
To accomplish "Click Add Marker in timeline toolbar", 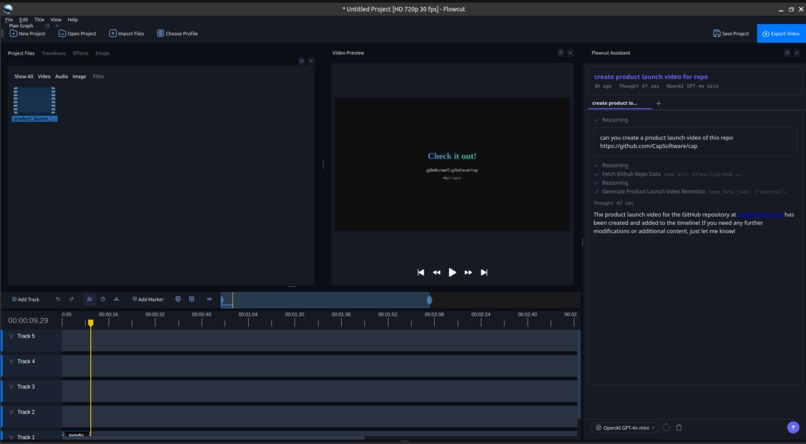I will (x=148, y=299).
